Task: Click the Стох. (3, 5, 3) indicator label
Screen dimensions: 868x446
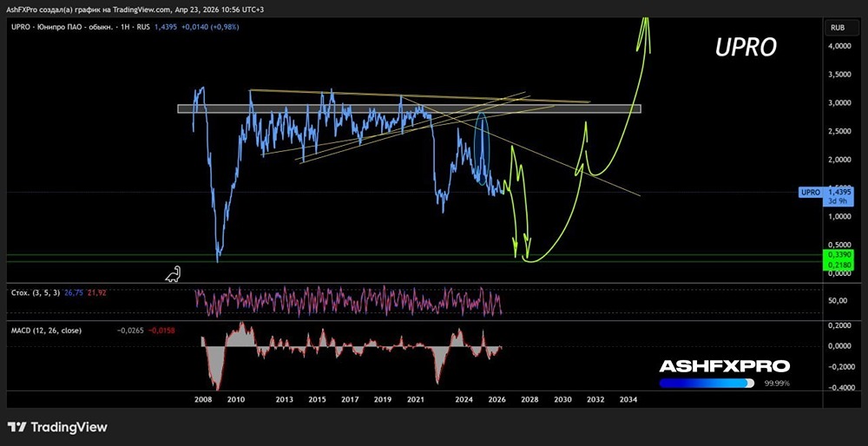Action: [36, 292]
